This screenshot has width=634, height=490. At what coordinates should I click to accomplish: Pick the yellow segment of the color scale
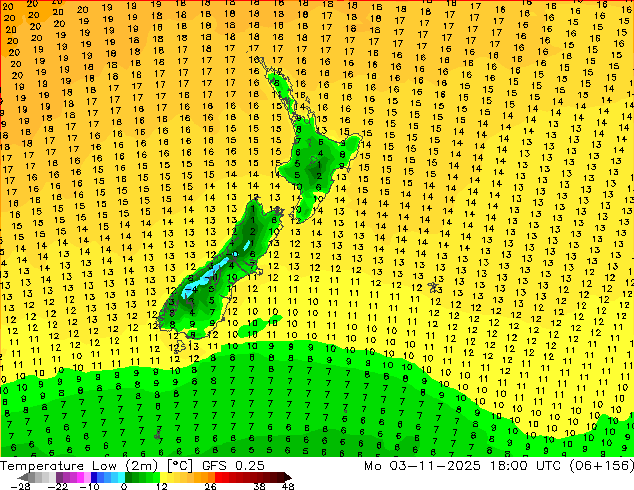coord(163,477)
